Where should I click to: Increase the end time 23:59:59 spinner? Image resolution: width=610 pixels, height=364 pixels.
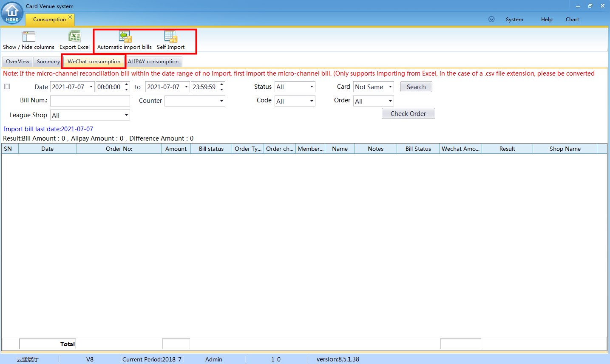[222, 85]
